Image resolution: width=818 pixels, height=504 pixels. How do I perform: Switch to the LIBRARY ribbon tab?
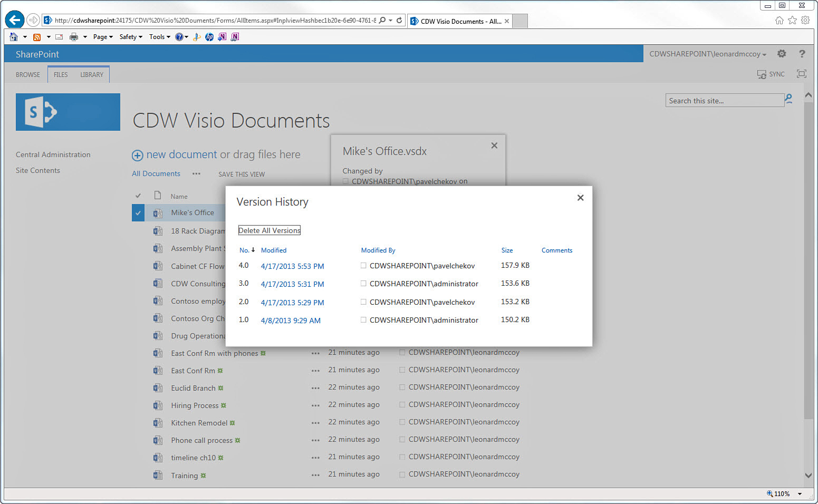click(x=92, y=75)
